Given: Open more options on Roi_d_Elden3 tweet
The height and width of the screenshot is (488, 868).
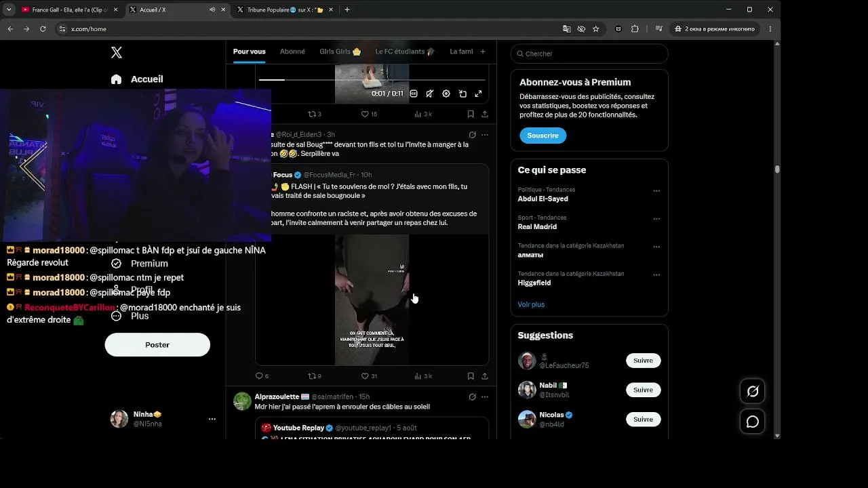Looking at the screenshot, I should [485, 135].
